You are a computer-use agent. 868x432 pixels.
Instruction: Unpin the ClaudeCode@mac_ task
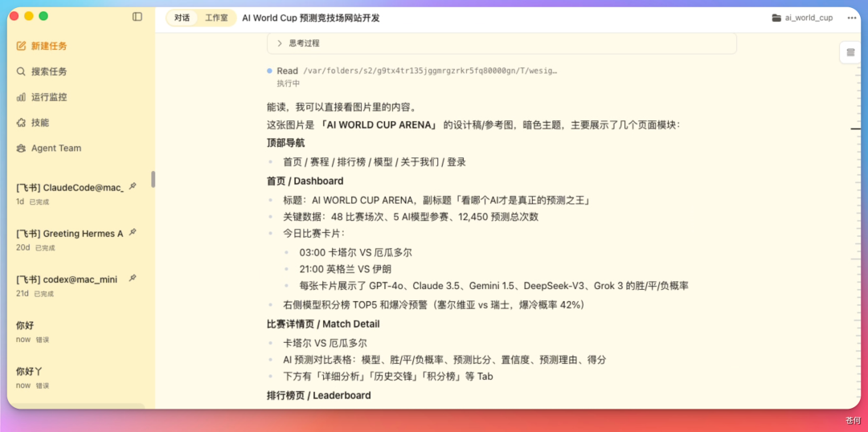click(133, 186)
